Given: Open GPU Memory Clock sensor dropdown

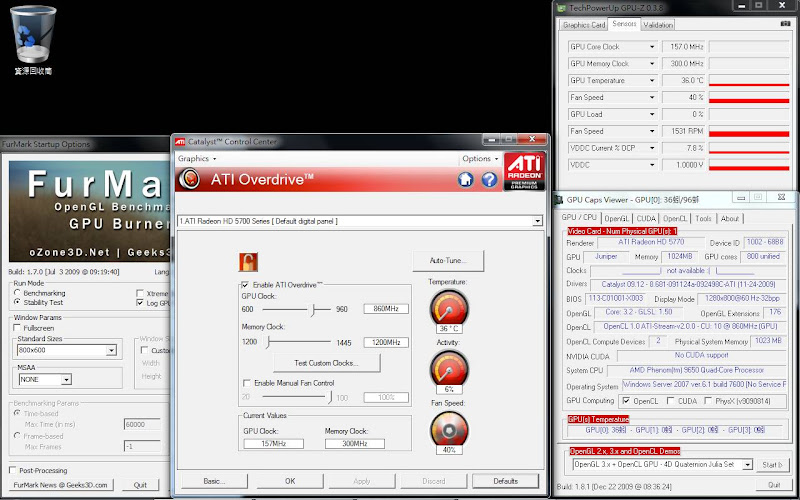Looking at the screenshot, I should click(x=652, y=63).
